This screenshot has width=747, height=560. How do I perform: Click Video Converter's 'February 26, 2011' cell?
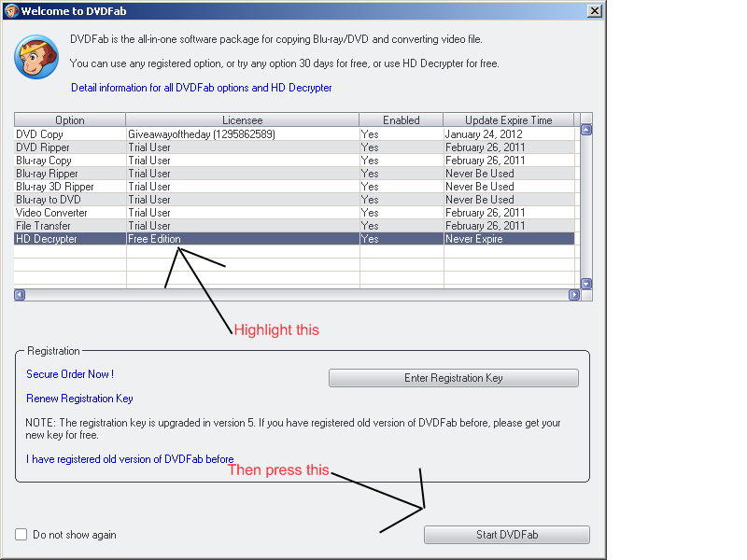509,213
